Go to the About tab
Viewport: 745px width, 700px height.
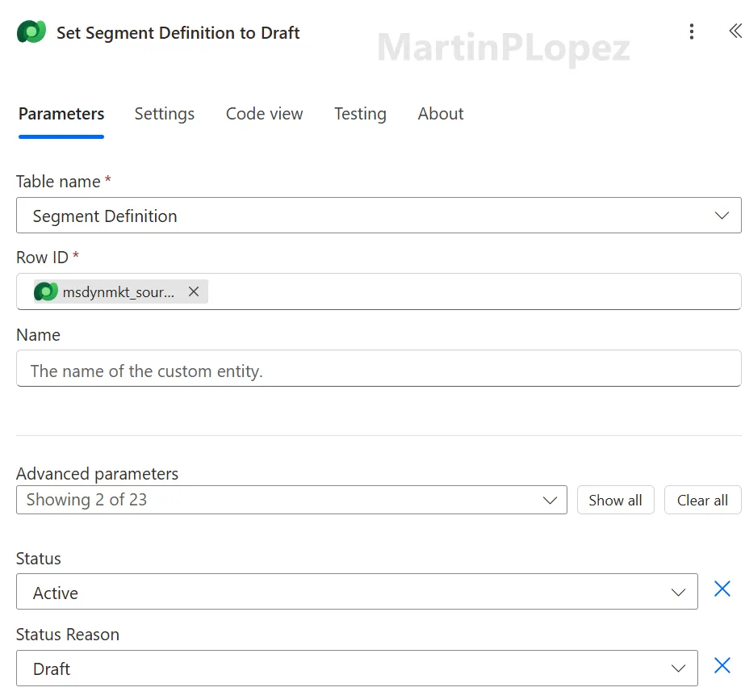[x=441, y=114]
